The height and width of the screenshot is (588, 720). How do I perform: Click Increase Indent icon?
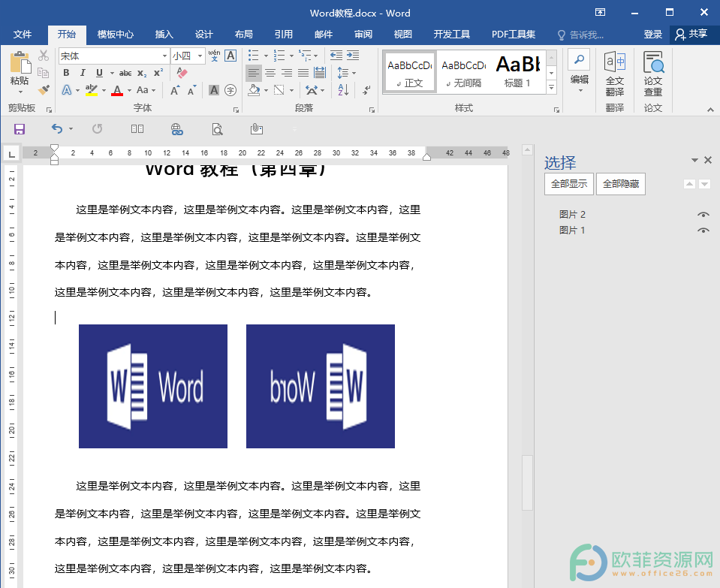[x=353, y=56]
